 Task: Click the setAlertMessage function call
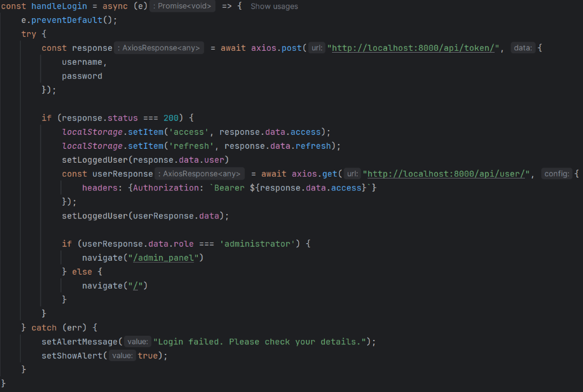pyautogui.click(x=82, y=341)
